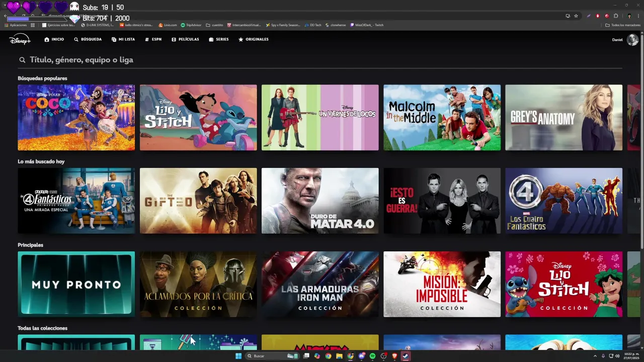The height and width of the screenshot is (362, 644).
Task: Open Mi Lista in the navigation
Action: click(123, 39)
